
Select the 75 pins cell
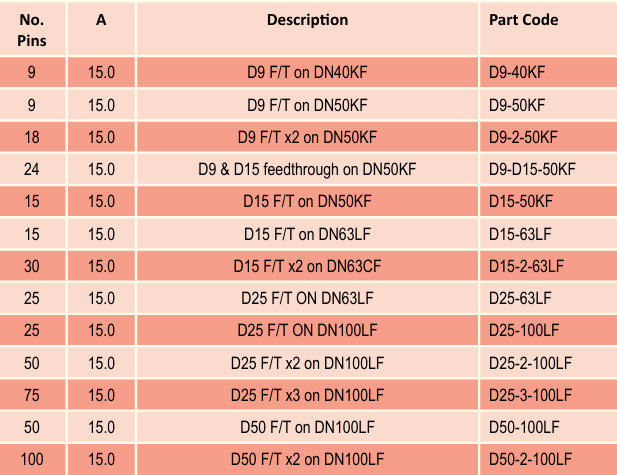pos(32,395)
